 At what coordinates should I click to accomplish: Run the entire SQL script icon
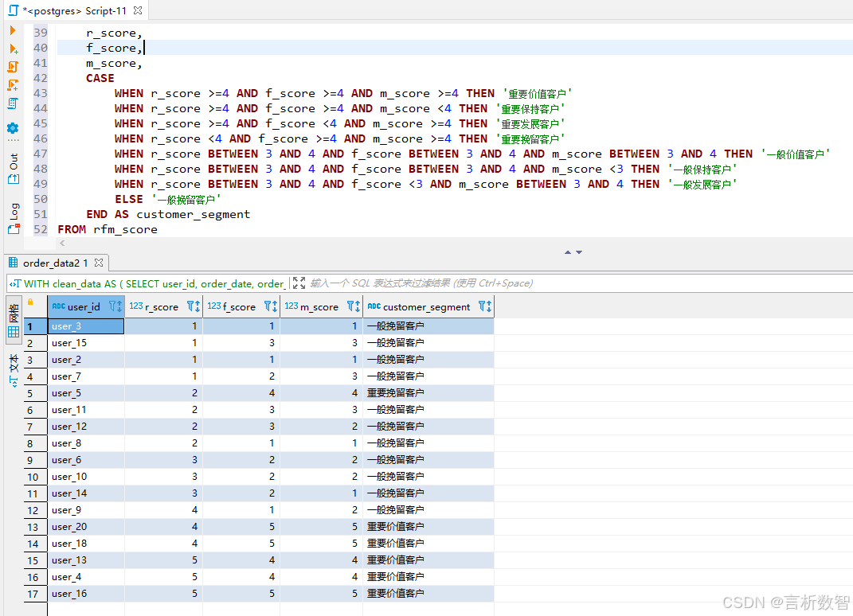pyautogui.click(x=13, y=67)
